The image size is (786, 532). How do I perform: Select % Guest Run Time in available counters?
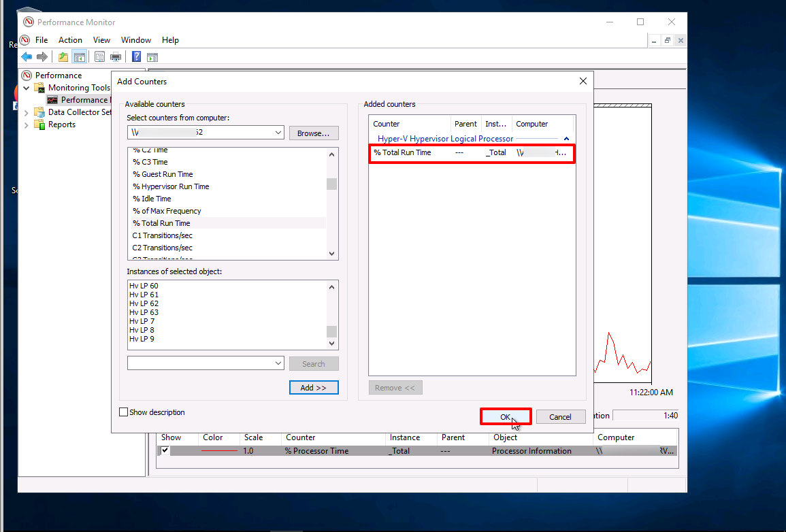click(163, 174)
